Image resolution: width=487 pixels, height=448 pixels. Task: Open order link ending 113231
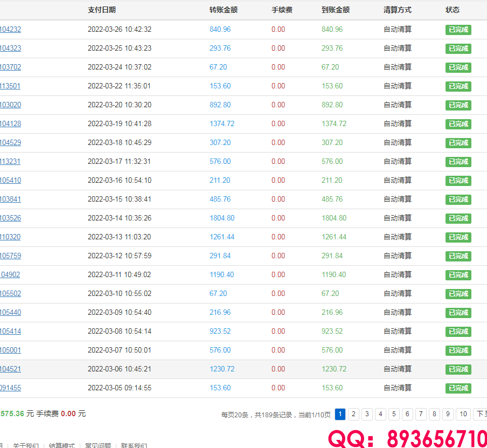[10, 162]
